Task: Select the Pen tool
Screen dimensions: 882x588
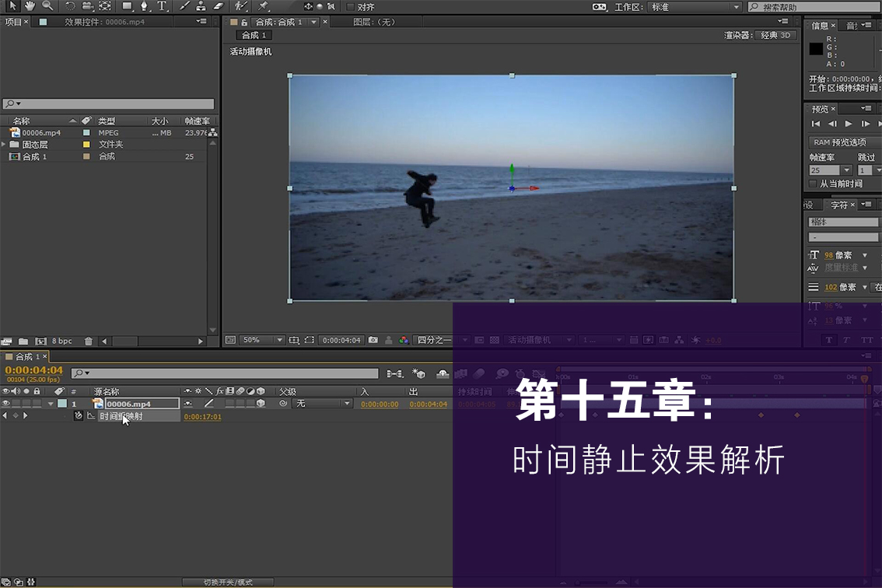Action: pyautogui.click(x=144, y=6)
